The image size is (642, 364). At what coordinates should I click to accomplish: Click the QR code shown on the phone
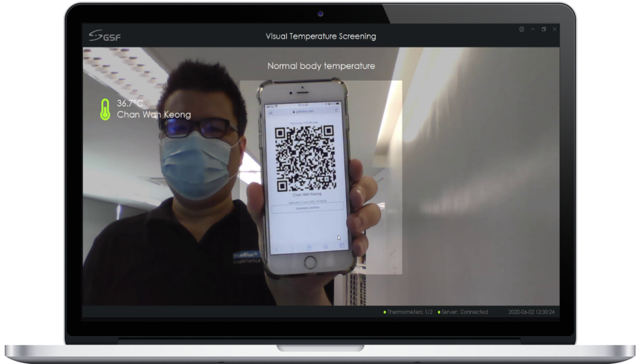coord(304,158)
